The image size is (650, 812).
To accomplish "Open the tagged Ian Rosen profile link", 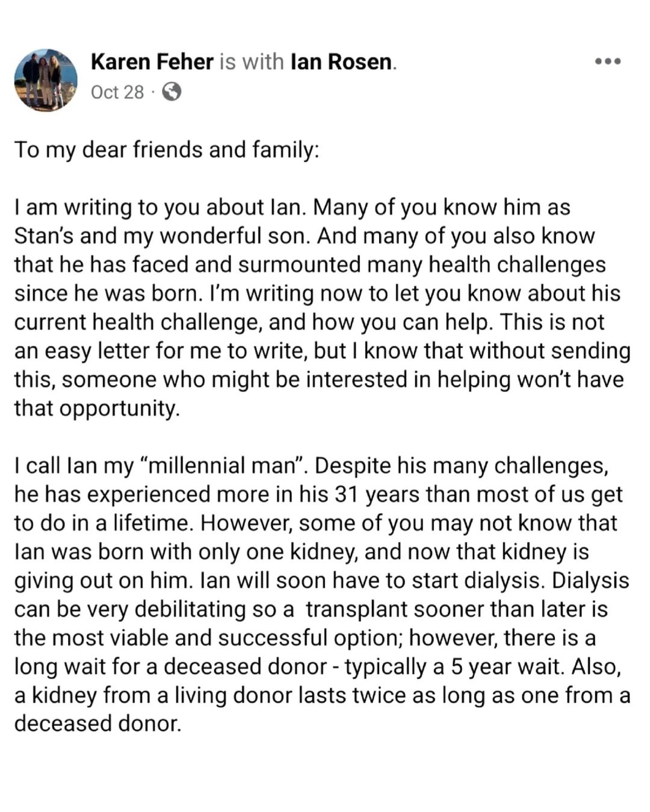I will 341,61.
